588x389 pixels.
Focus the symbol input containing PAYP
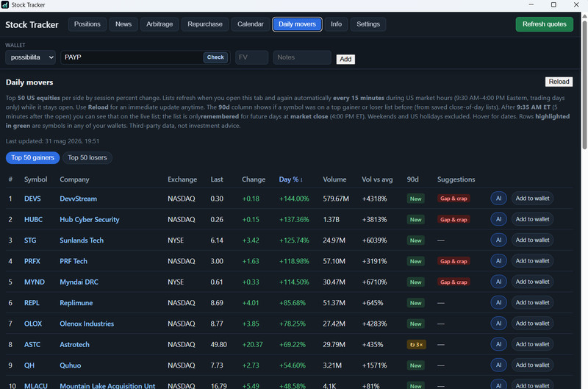click(132, 57)
